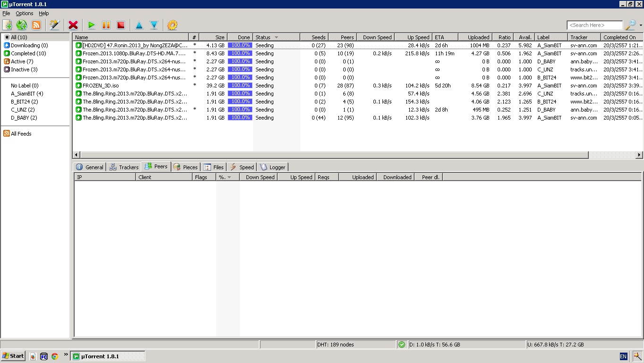Click the torrent list horizontal scrollbar right arrow

point(639,155)
